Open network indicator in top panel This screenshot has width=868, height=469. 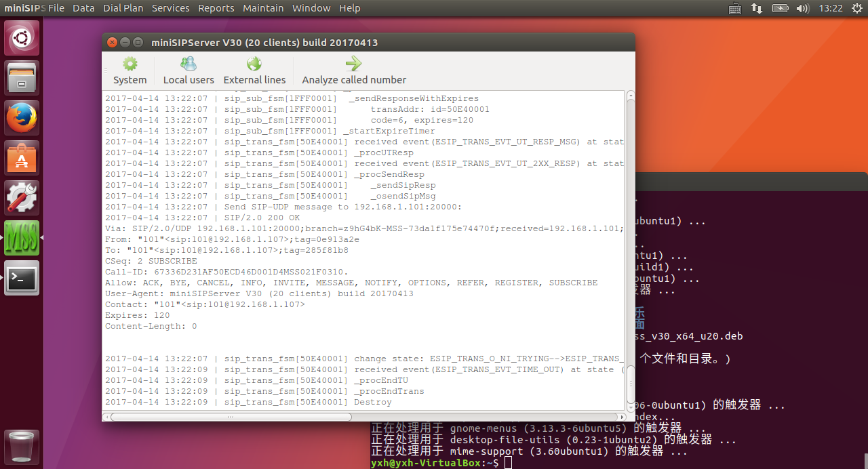[757, 8]
